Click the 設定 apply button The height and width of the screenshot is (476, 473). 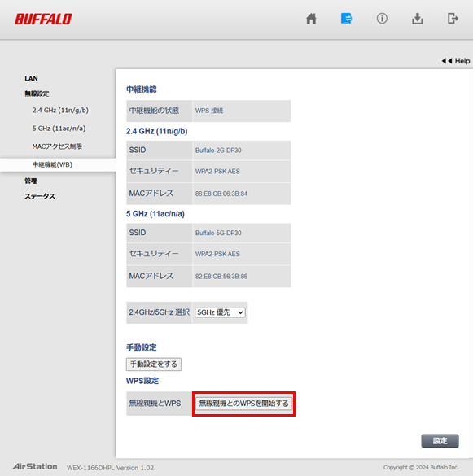(440, 441)
